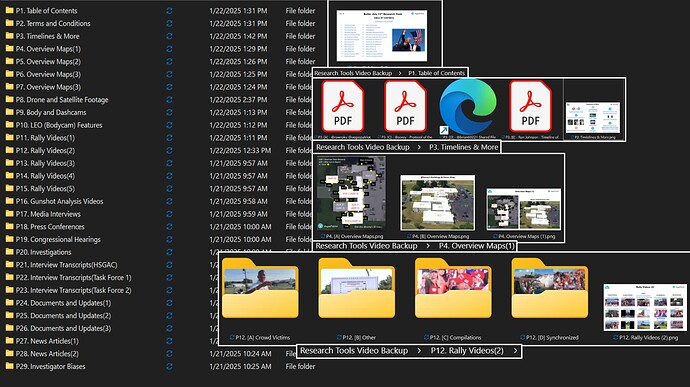690x387 pixels.
Task: Open the Microsoft Edge shortcut file icon
Action: 467,107
